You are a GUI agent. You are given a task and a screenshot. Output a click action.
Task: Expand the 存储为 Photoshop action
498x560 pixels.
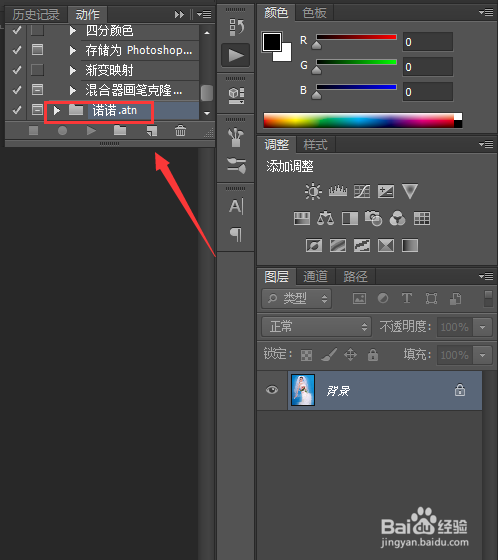[73, 50]
